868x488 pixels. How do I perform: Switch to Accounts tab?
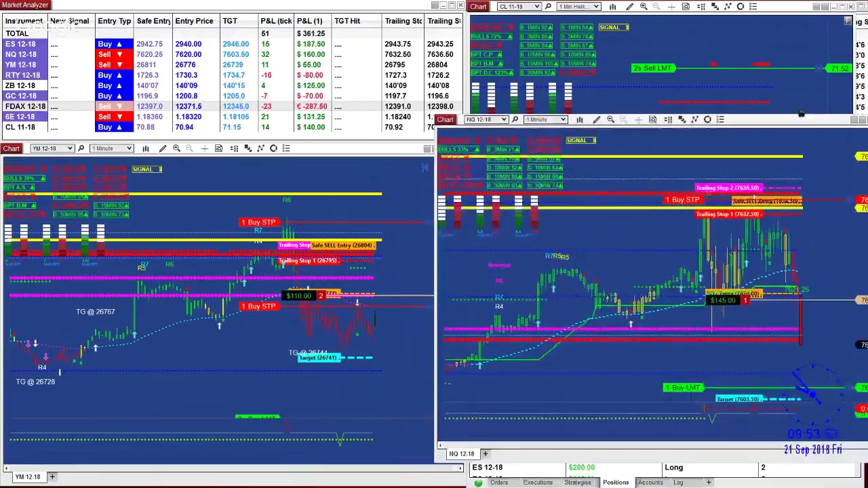point(650,483)
